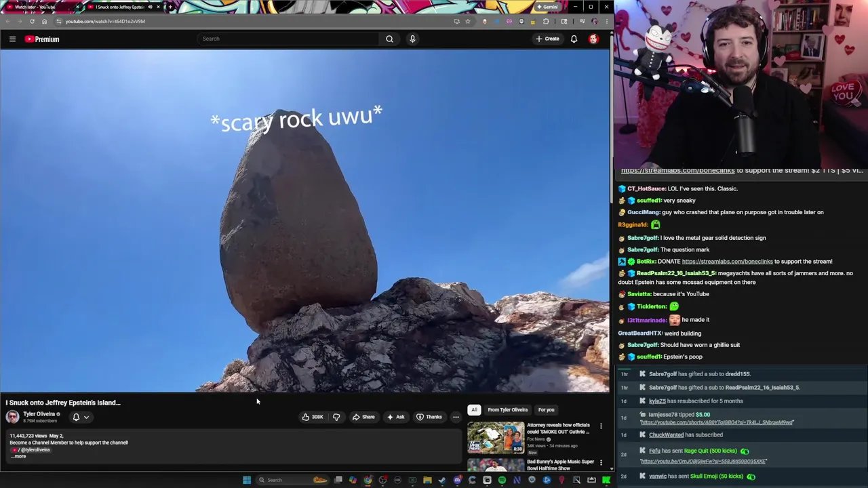The image size is (868, 488).
Task: Click the video title text
Action: point(63,403)
